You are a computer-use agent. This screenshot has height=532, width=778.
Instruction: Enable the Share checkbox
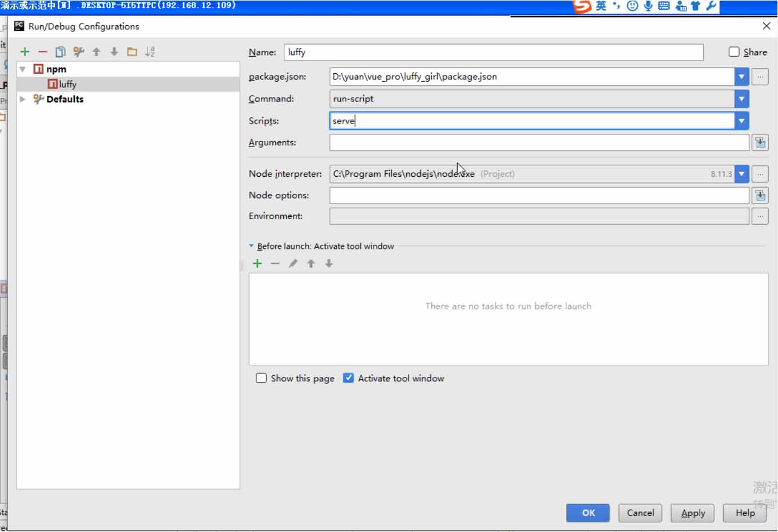coord(734,52)
